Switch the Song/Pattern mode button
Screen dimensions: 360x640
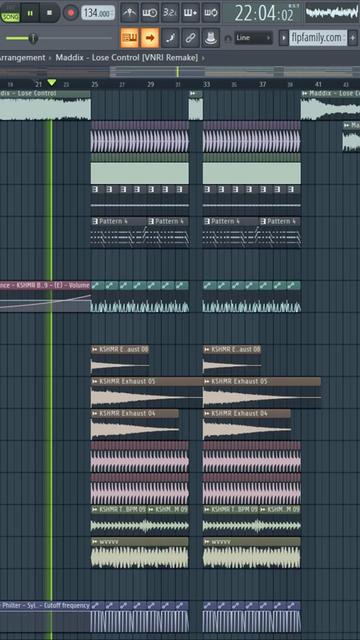click(10, 13)
